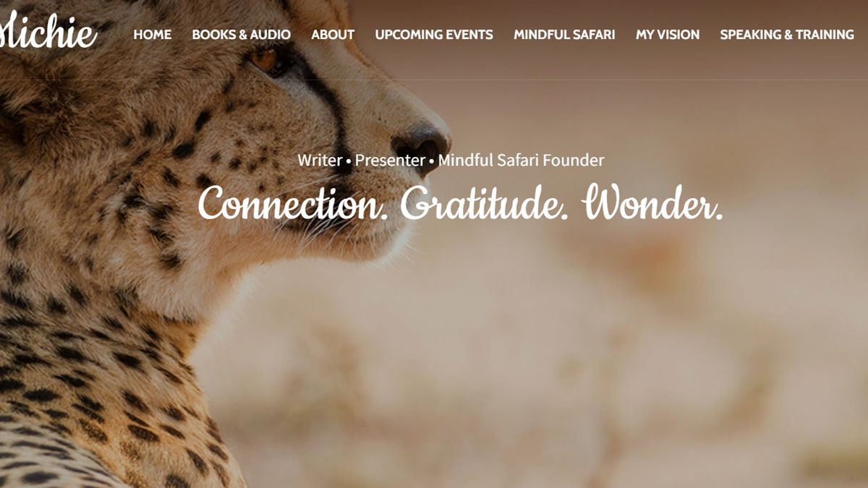Go to BOOKS & AUDIO page
The height and width of the screenshot is (488, 868).
(241, 34)
